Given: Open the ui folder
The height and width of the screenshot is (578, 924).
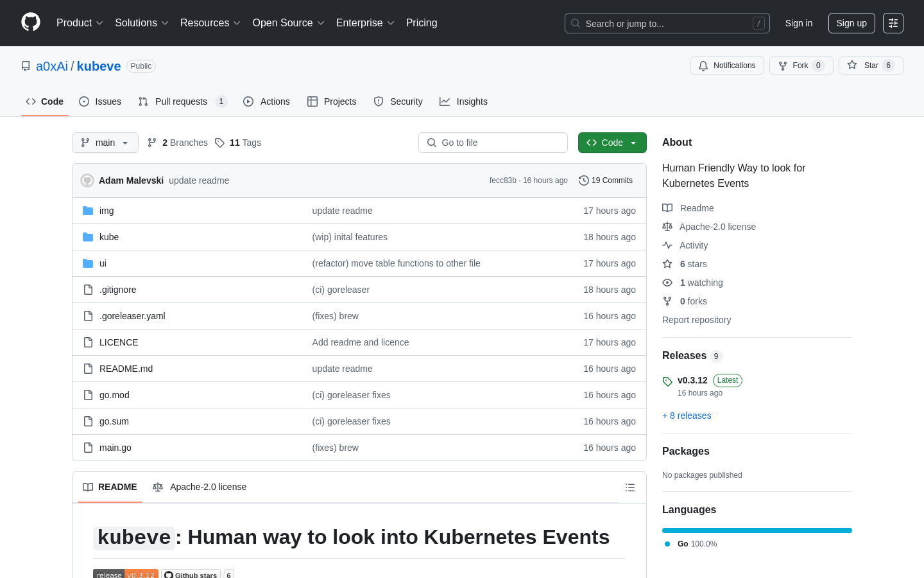Looking at the screenshot, I should click(x=103, y=263).
